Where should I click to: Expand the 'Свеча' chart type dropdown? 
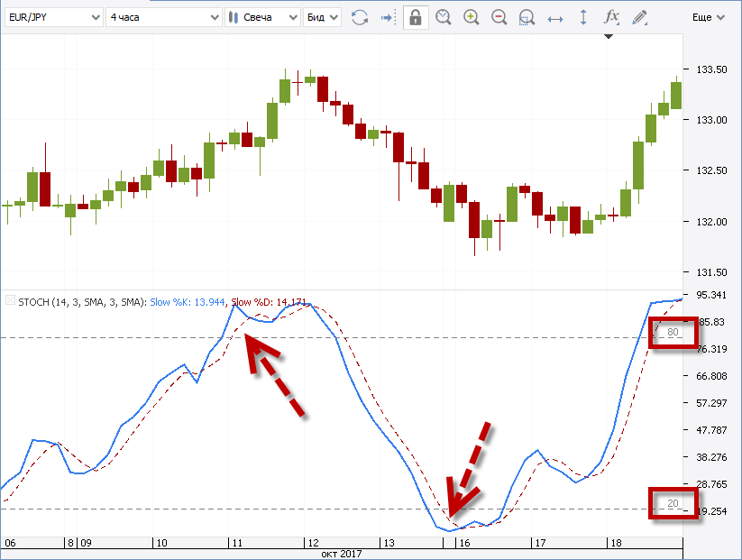(x=262, y=17)
